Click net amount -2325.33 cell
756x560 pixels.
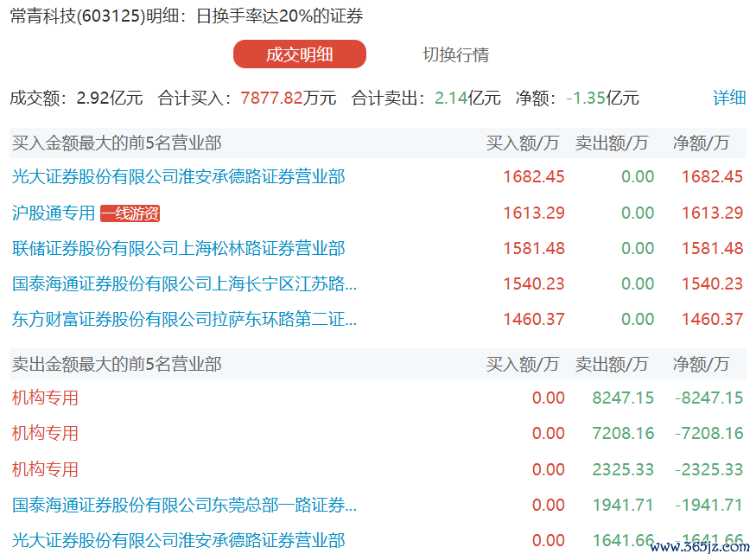point(708,469)
